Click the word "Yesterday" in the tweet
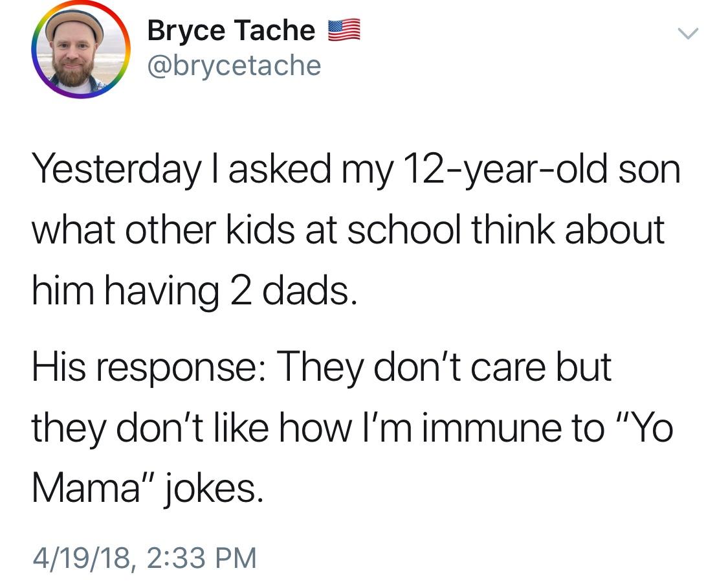This screenshot has height=588, width=728. coord(115,169)
